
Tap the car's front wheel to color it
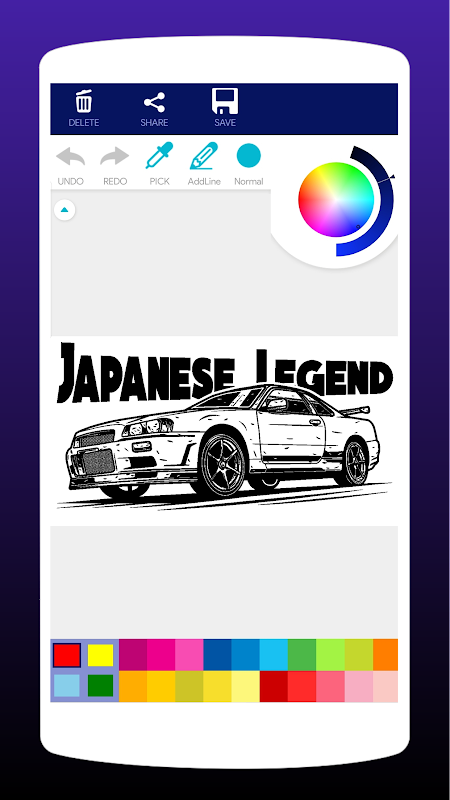point(222,465)
